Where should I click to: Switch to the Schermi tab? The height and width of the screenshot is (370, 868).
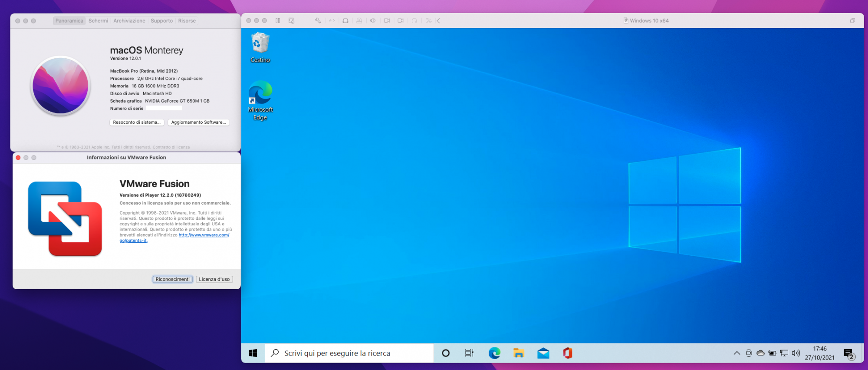[x=98, y=21]
